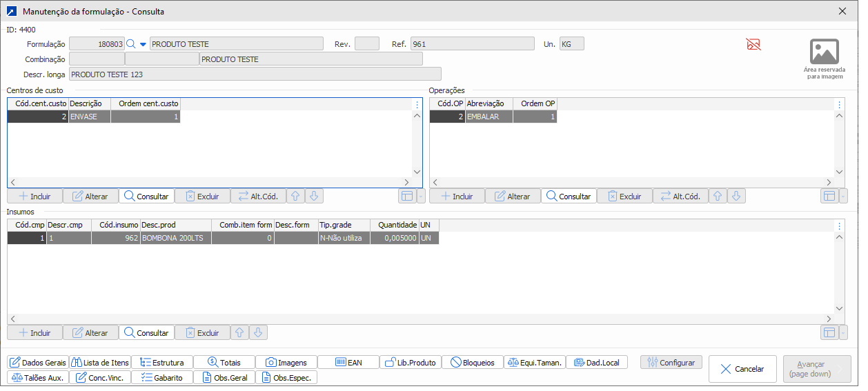The height and width of the screenshot is (391, 868).
Task: Expand the Centros de custo layout dropdown arrow
Action: [422, 197]
